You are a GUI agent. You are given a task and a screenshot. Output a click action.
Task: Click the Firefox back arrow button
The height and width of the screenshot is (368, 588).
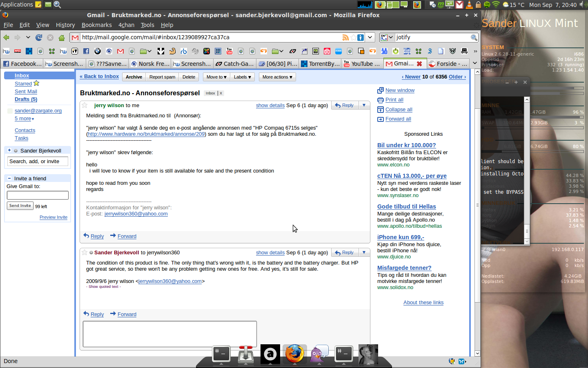coord(6,38)
